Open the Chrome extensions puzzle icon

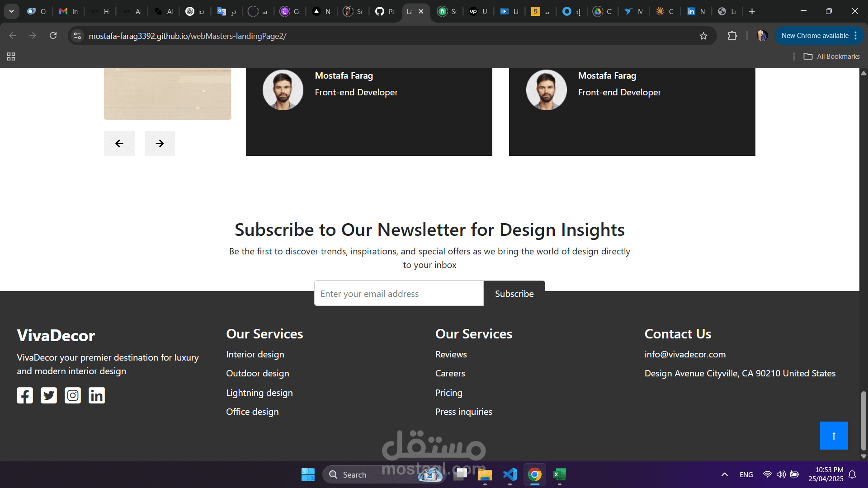pyautogui.click(x=732, y=36)
